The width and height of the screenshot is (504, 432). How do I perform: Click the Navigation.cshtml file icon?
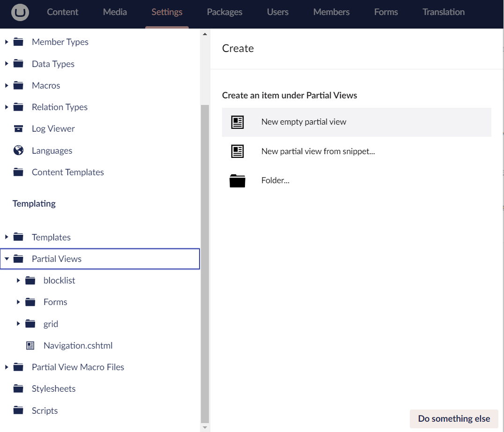coord(30,346)
